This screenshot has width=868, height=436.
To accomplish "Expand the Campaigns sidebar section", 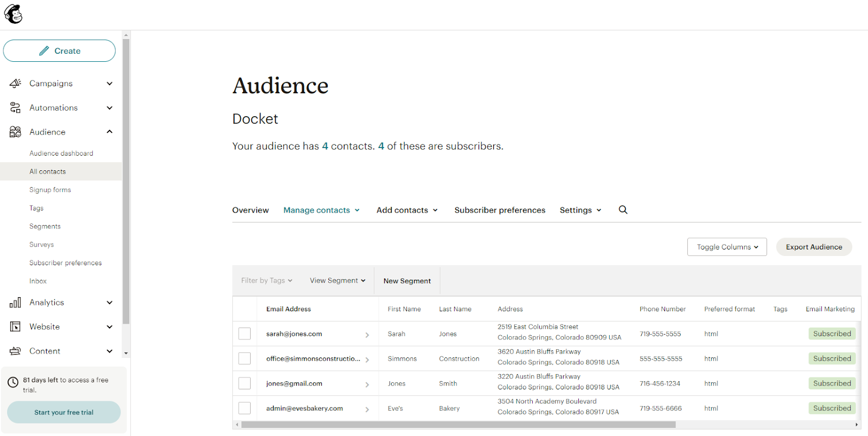I will pyautogui.click(x=110, y=84).
